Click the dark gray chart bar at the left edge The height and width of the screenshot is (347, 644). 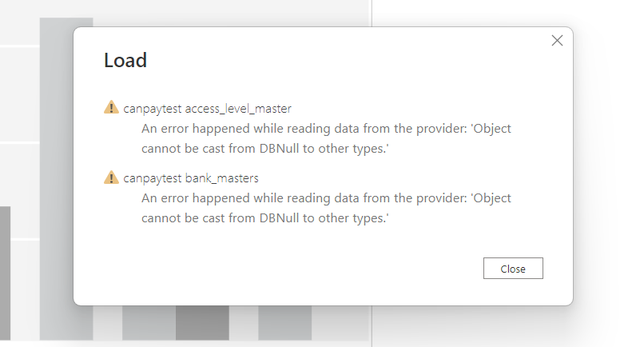5,272
